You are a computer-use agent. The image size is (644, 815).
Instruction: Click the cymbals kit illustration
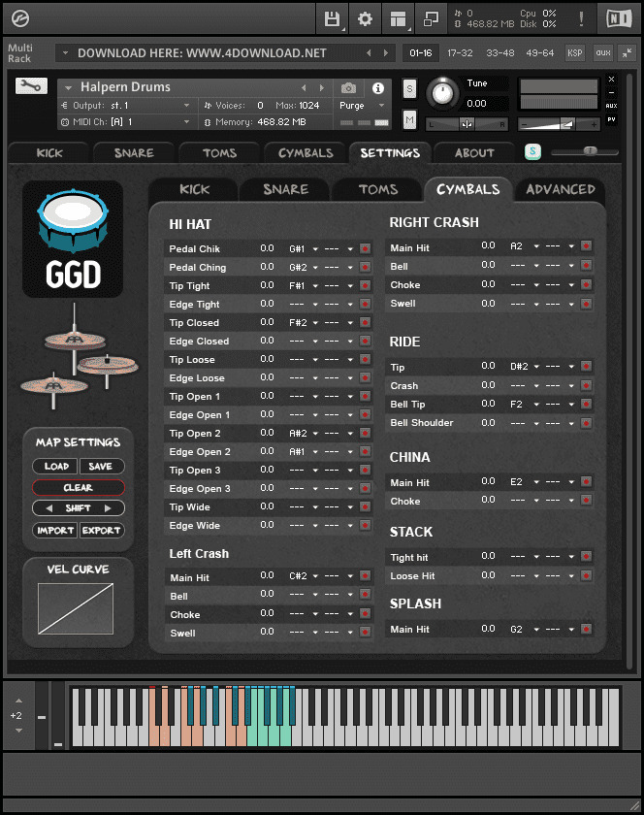click(x=79, y=359)
